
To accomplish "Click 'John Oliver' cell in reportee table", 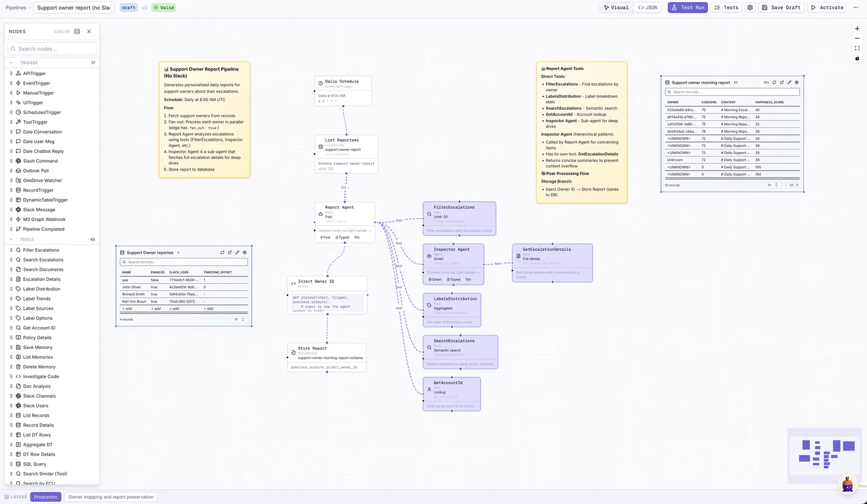I will (131, 287).
